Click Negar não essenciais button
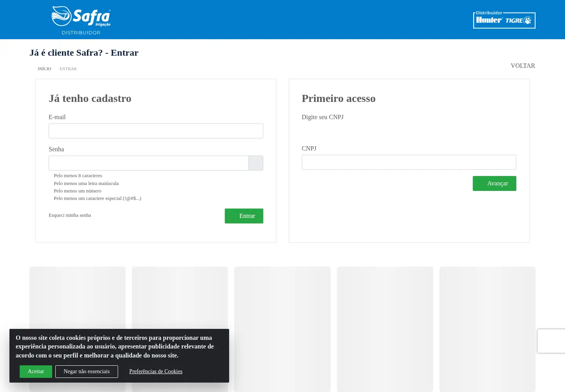The image size is (565, 392). (x=87, y=372)
